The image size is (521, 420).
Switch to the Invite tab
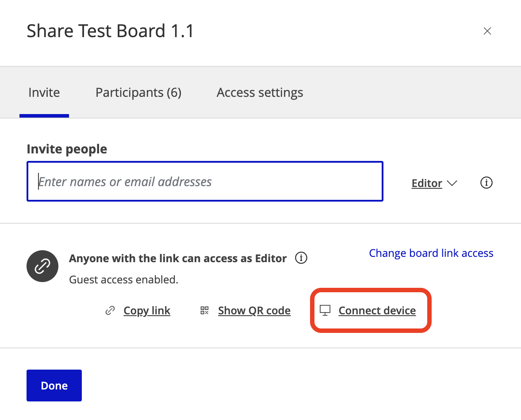tap(44, 92)
